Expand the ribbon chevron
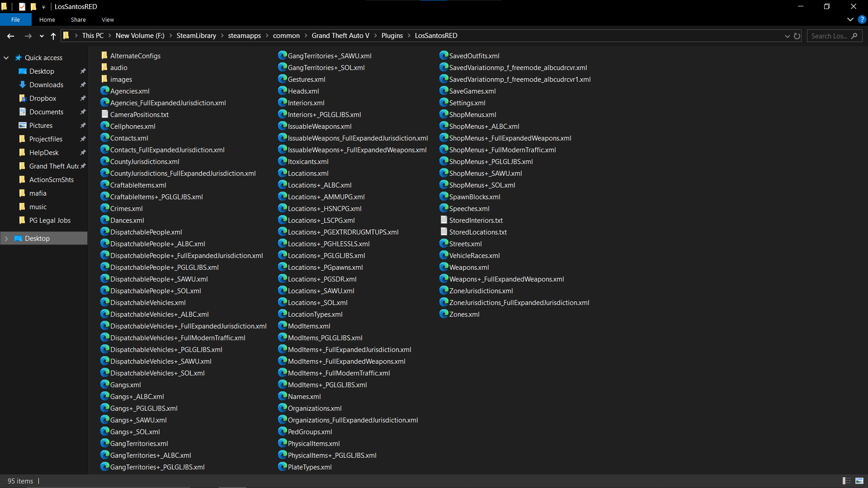Screen dimensions: 868x488 pyautogui.click(x=850, y=20)
